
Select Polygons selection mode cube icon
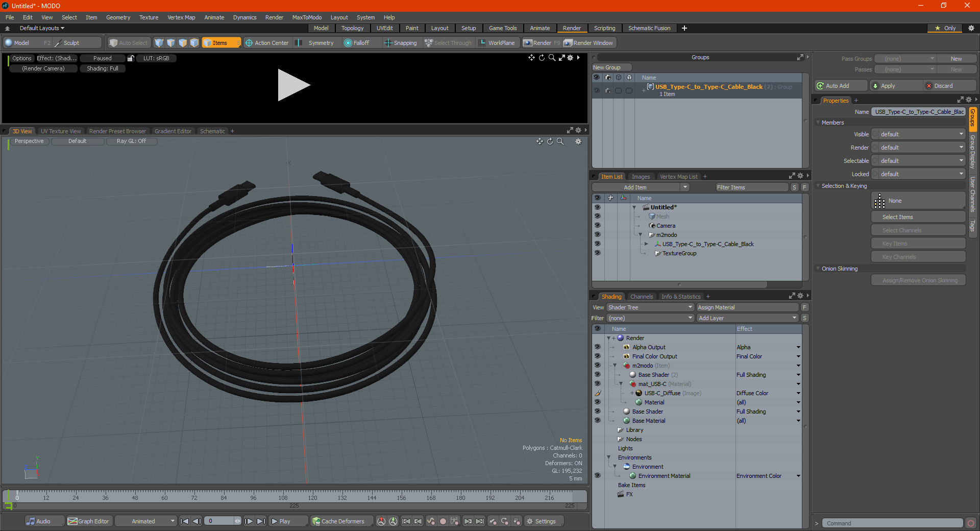tap(183, 43)
